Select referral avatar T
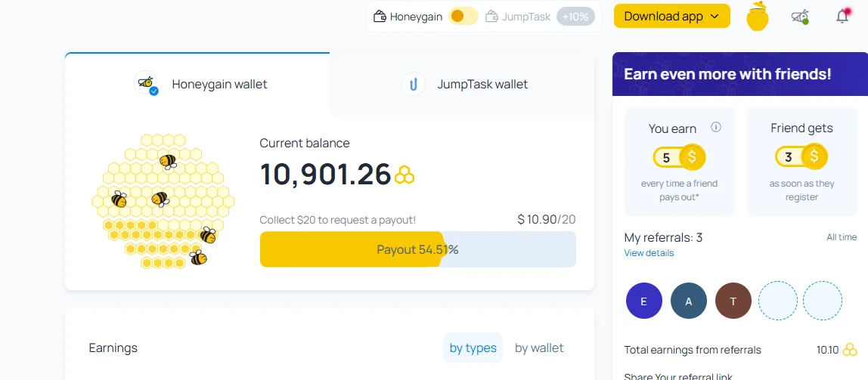The image size is (868, 380). [x=733, y=301]
